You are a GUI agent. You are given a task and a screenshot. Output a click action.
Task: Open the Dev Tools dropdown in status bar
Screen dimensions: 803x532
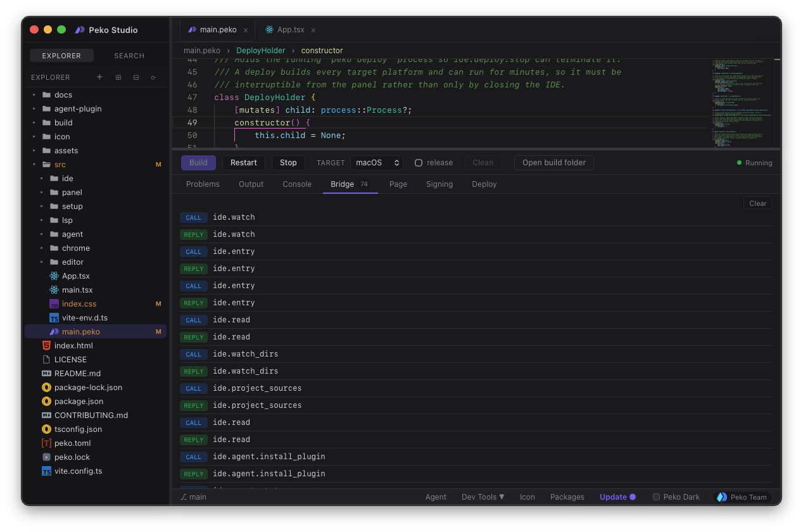pos(483,497)
